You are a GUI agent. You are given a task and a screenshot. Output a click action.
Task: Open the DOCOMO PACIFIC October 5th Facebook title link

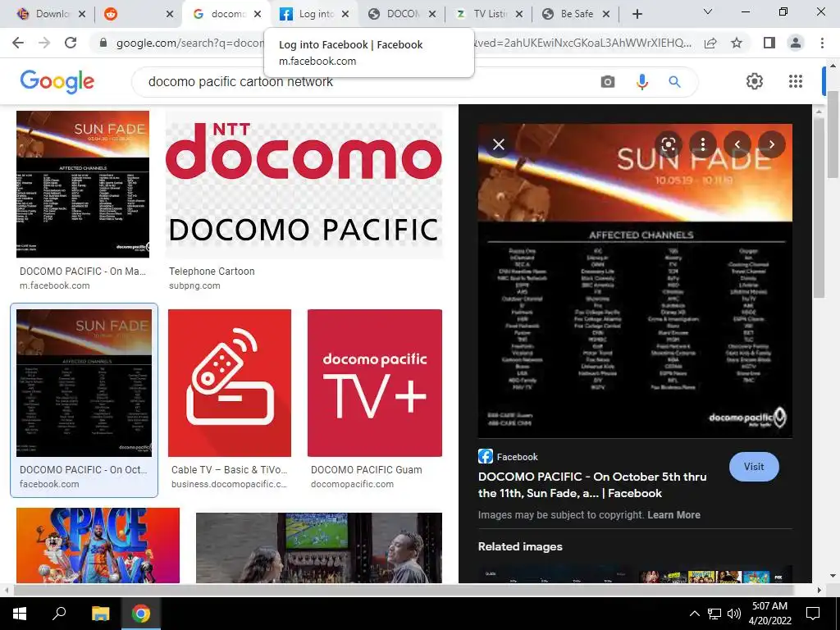592,485
